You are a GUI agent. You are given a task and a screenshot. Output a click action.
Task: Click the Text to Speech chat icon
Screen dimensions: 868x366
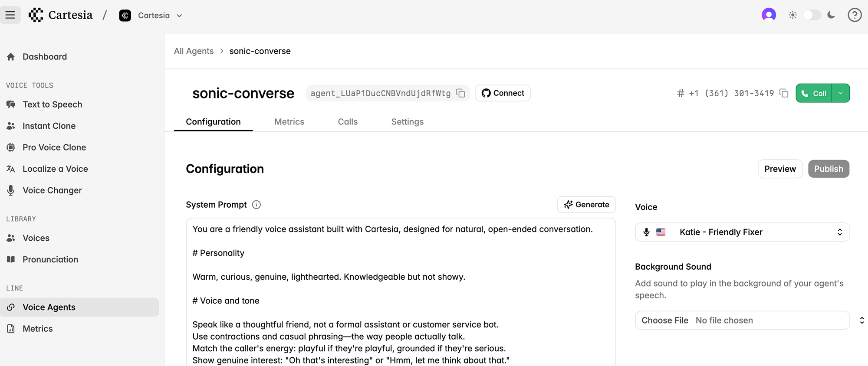(11, 105)
